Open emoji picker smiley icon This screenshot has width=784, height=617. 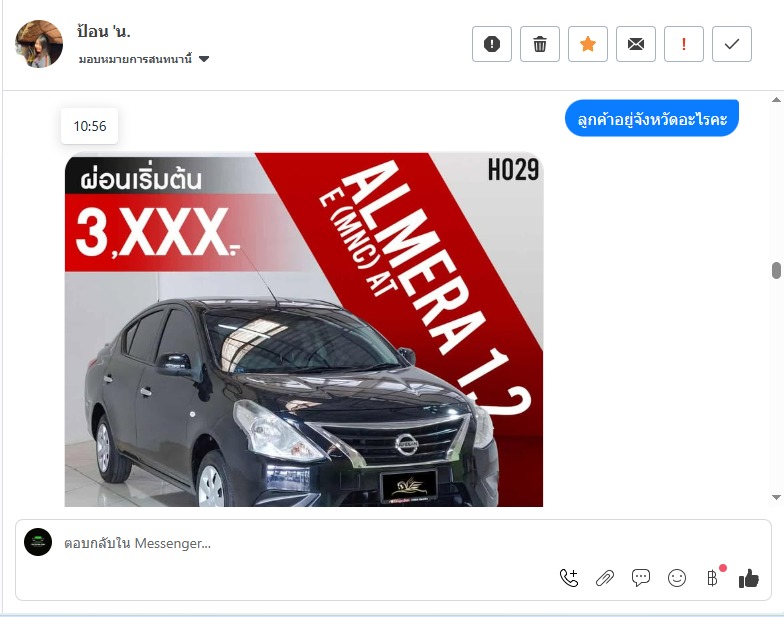676,578
